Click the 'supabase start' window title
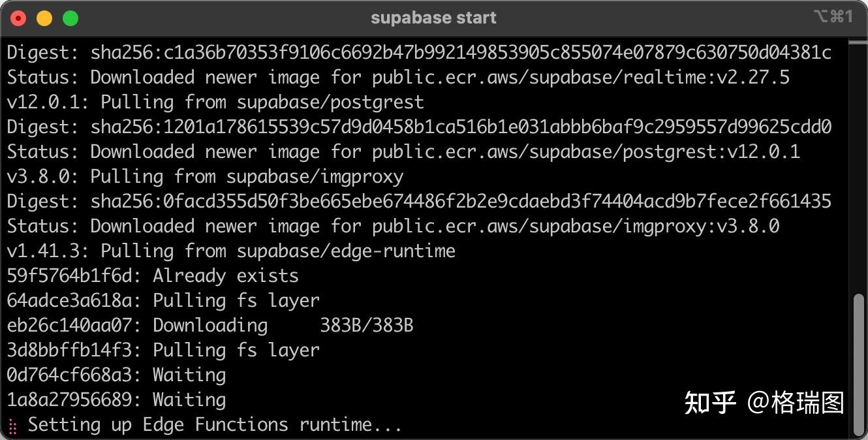Viewport: 868px width, 440px height. [x=433, y=18]
